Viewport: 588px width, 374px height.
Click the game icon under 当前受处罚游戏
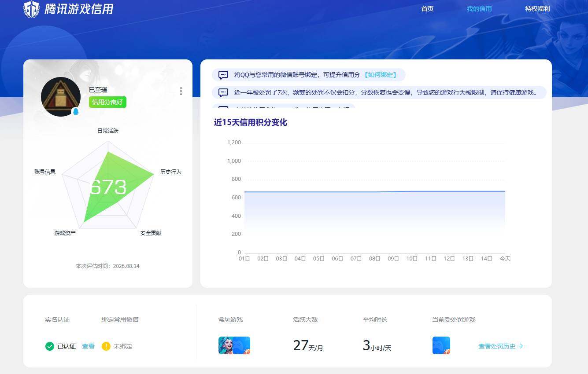441,345
